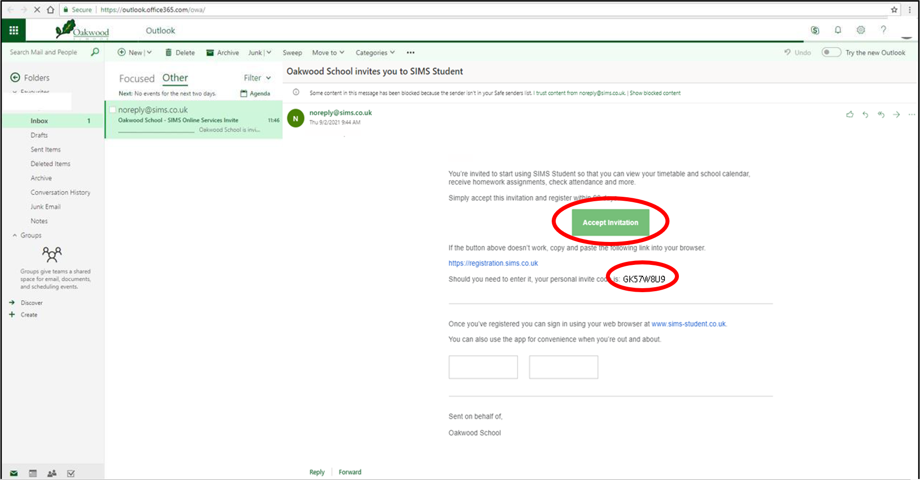Switch to the People module at the bottom left

[52, 473]
